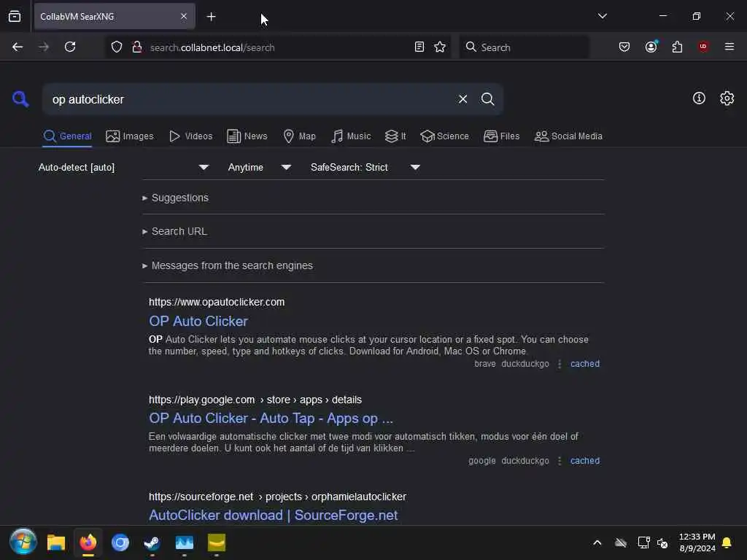Click the Firefox taskbar icon
Viewport: 747px width, 560px height.
(88, 542)
